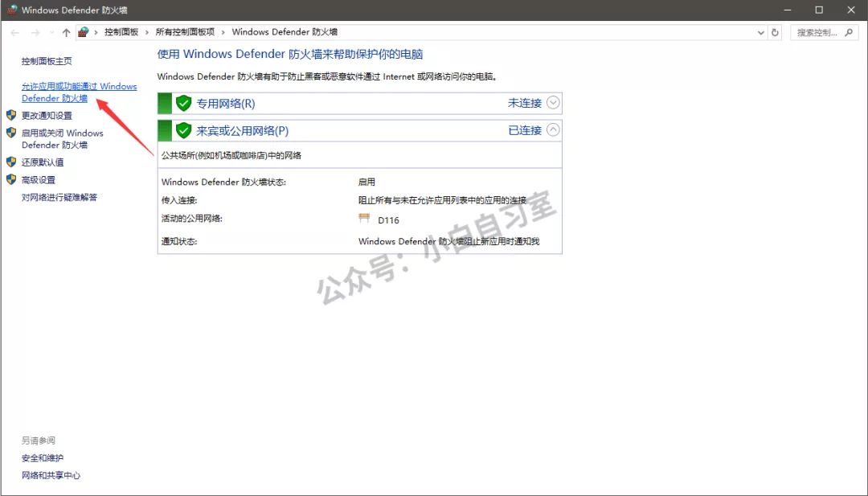Select the Windows Defender 防火墙 breadcrumb
Image resolution: width=868 pixels, height=496 pixels.
pyautogui.click(x=285, y=32)
